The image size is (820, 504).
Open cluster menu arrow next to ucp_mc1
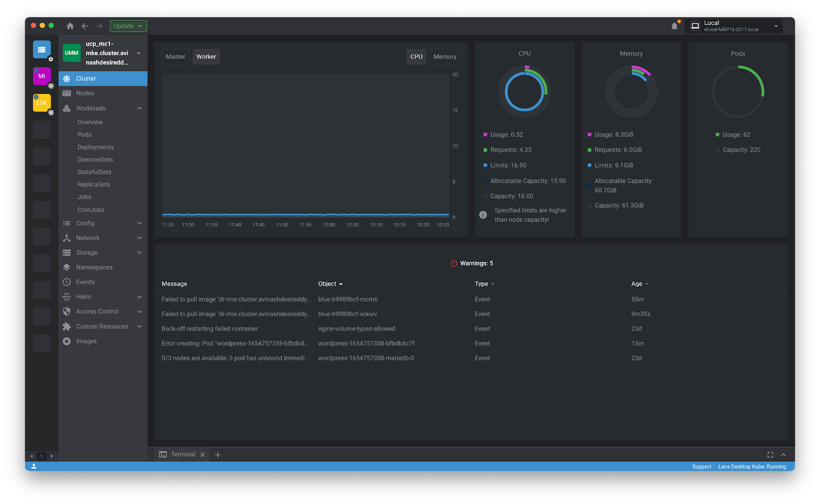pyautogui.click(x=138, y=53)
